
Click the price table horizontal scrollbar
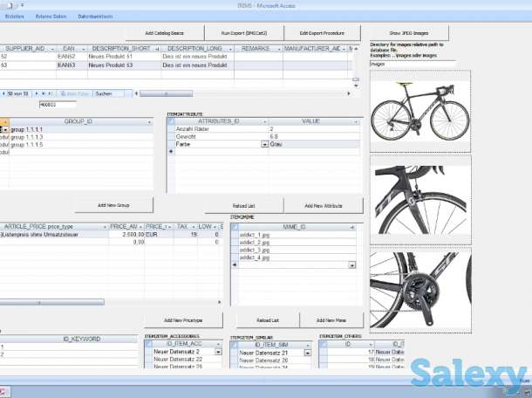click(52, 302)
